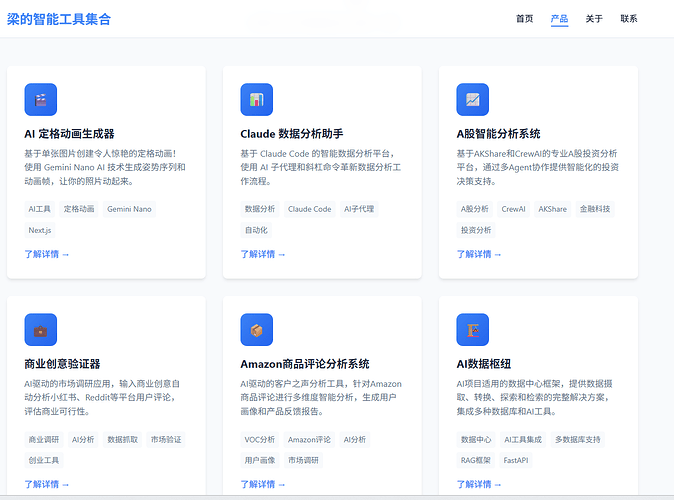This screenshot has width=674, height=500.
Task: Click the 商业创意验证器 title
Action: [62, 364]
